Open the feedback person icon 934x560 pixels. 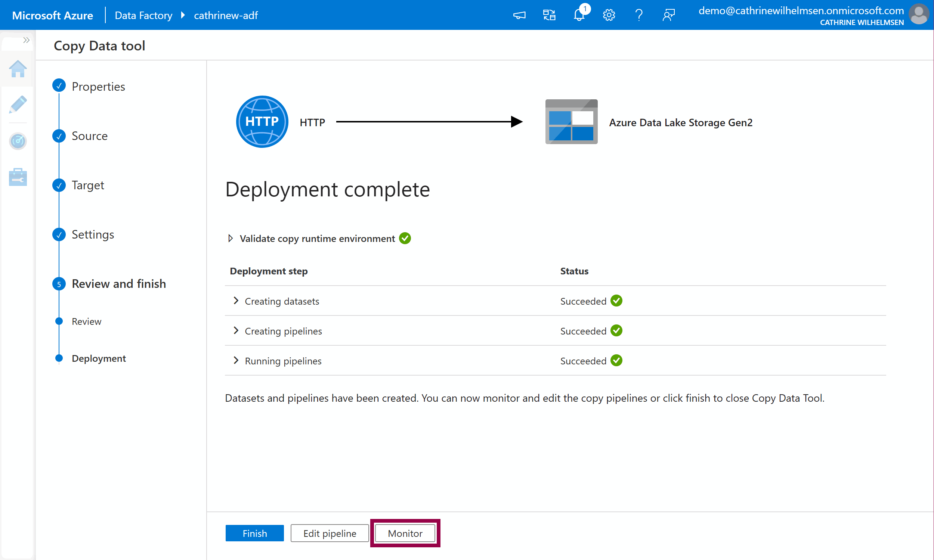pyautogui.click(x=668, y=15)
